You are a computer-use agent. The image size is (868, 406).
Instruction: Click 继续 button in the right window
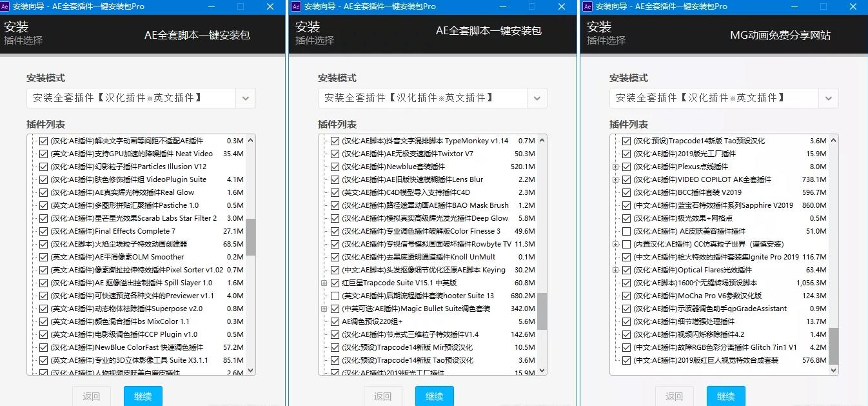pyautogui.click(x=726, y=396)
